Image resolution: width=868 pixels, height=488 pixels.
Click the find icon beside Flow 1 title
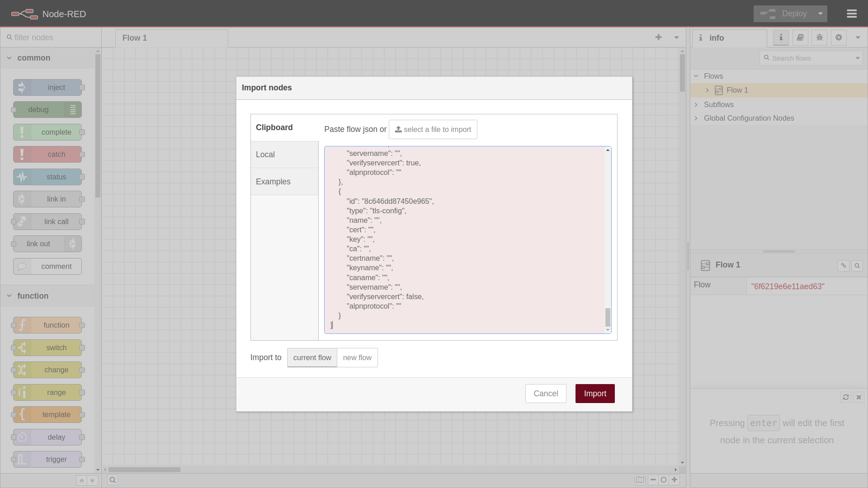(857, 266)
